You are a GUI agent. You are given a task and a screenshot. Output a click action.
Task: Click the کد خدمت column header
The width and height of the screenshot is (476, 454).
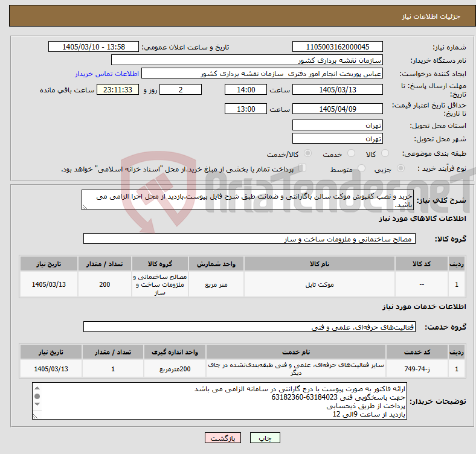[417, 352]
